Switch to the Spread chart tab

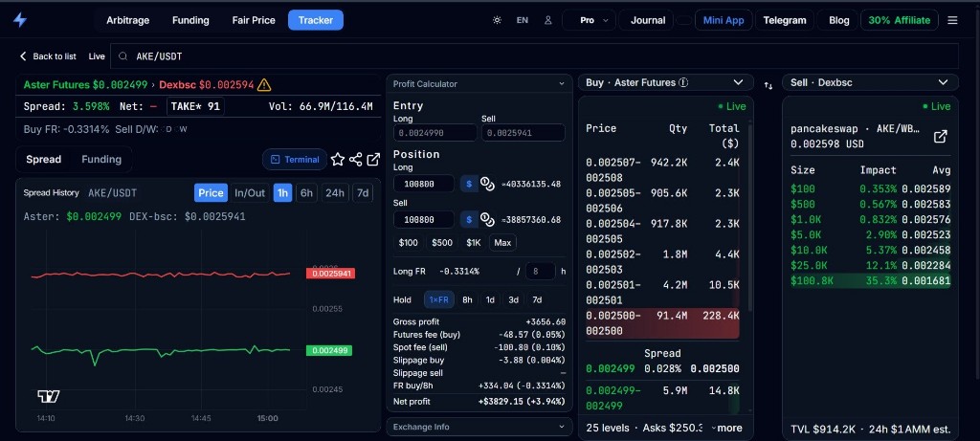point(44,160)
